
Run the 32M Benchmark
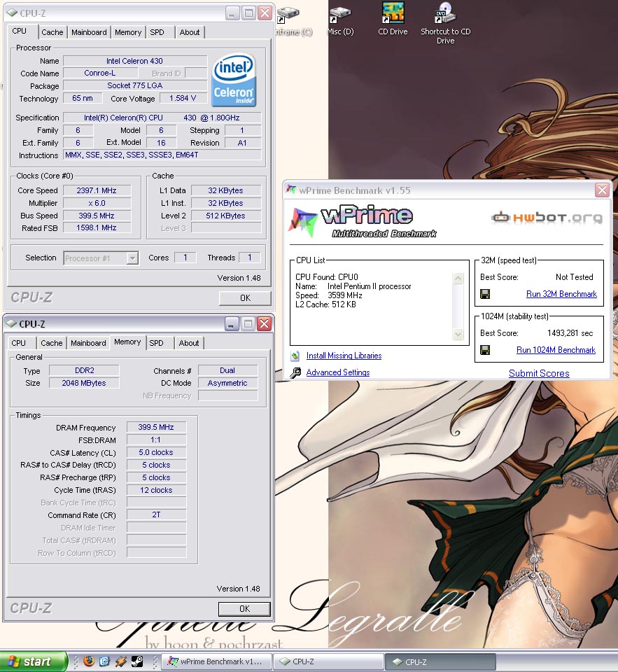tap(561, 294)
